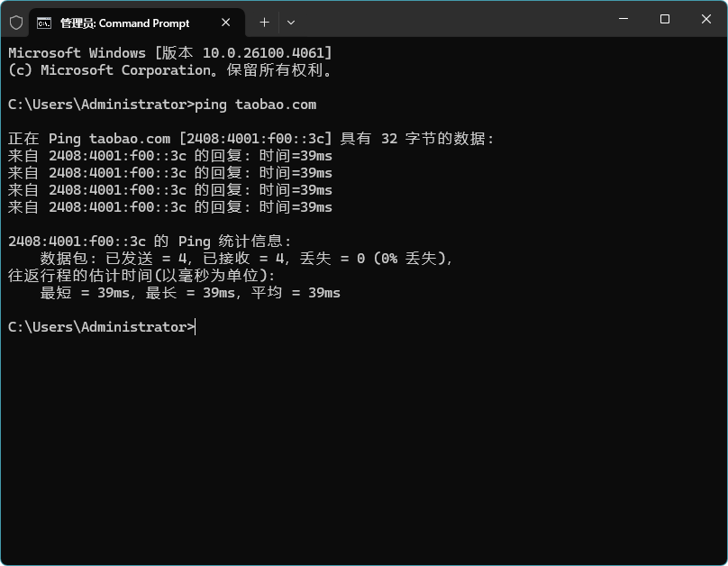Expand the new tab profile dropdown
Viewport: 728px width, 566px height.
point(291,23)
